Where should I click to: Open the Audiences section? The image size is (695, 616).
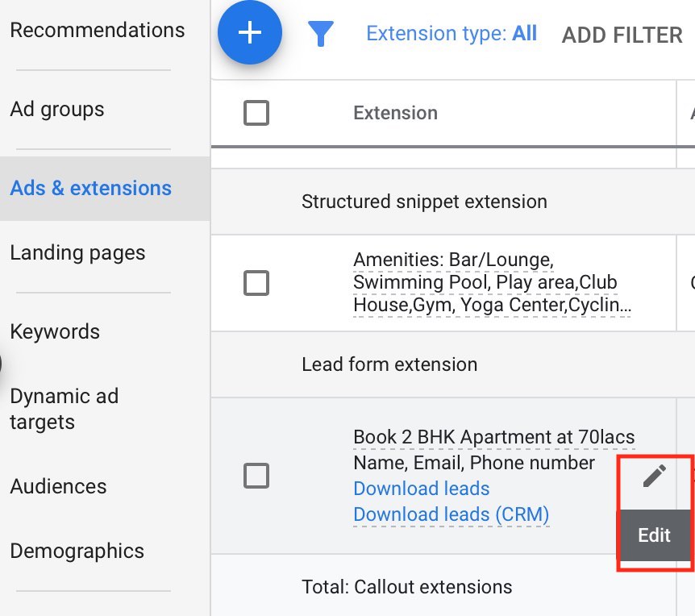[x=59, y=486]
